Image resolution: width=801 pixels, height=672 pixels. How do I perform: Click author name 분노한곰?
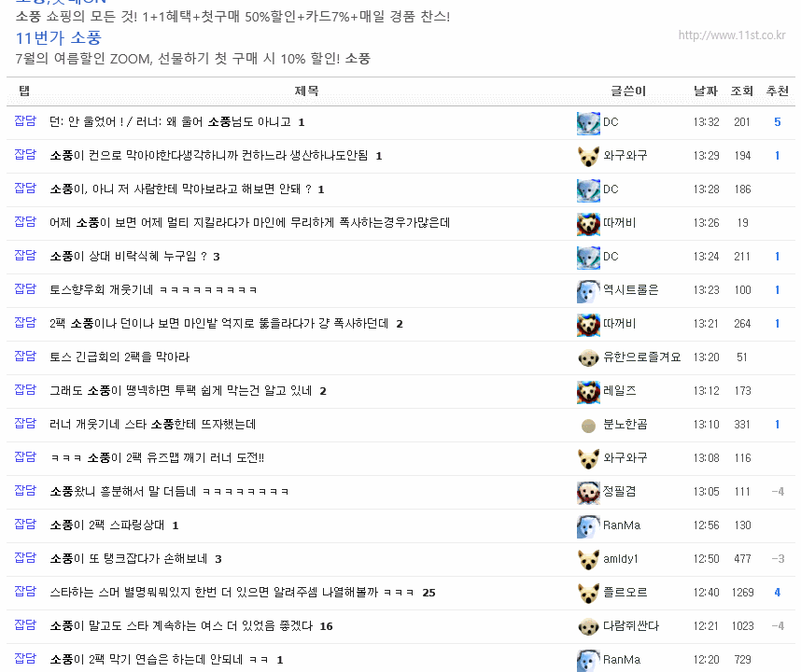pos(625,425)
